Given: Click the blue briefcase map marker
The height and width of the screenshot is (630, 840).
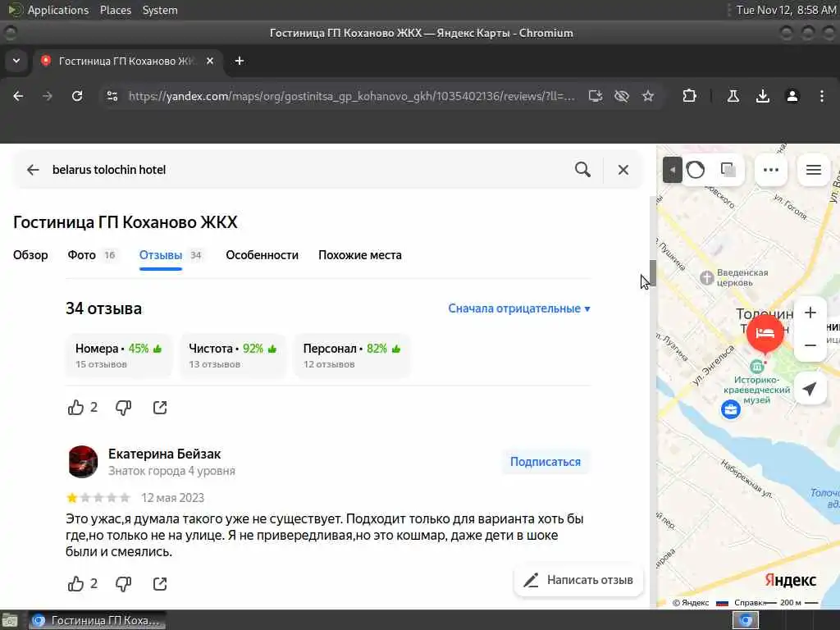Looking at the screenshot, I should (x=731, y=410).
